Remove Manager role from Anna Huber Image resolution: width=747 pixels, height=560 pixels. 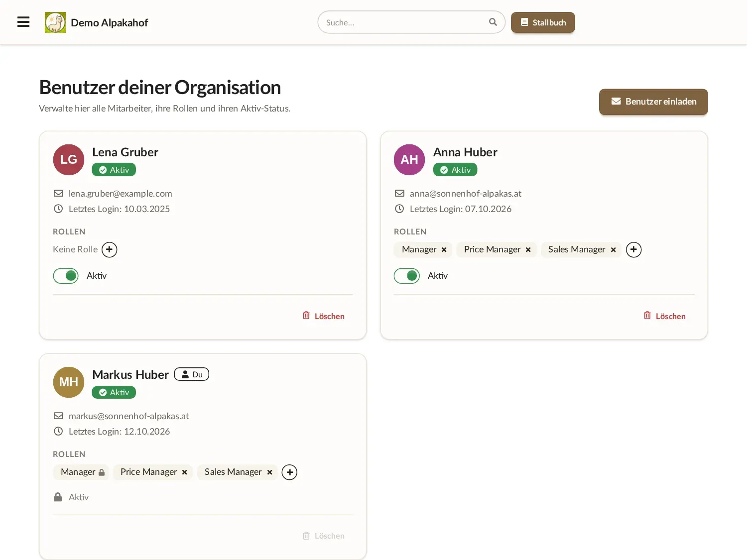click(444, 250)
